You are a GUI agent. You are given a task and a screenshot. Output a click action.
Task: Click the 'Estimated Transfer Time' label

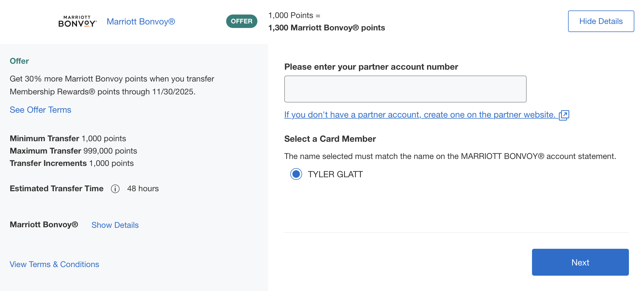coord(57,189)
